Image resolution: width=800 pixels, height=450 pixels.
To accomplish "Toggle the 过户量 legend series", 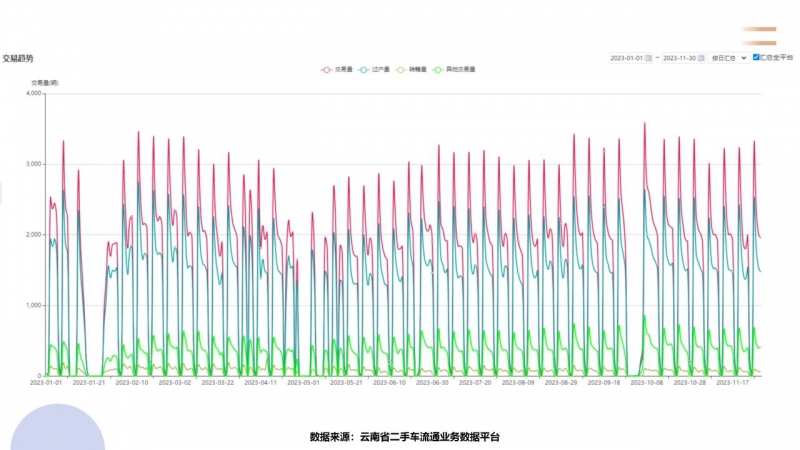I will [x=374, y=69].
